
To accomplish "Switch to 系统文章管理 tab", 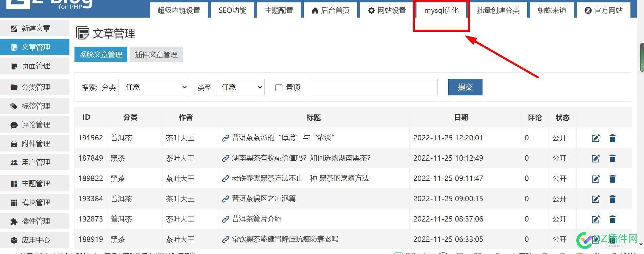I will click(101, 54).
